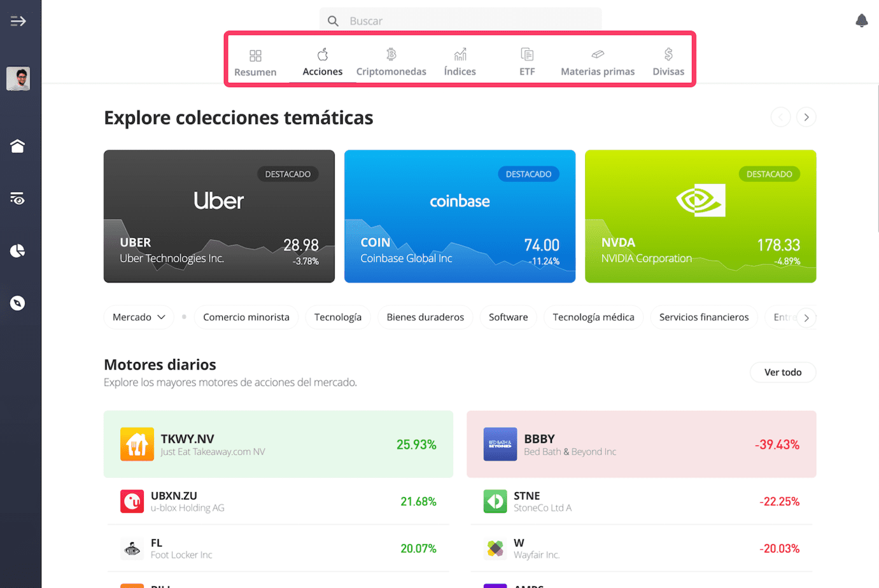Image resolution: width=879 pixels, height=588 pixels.
Task: Click the page vertical scrollbar
Action: [878, 159]
